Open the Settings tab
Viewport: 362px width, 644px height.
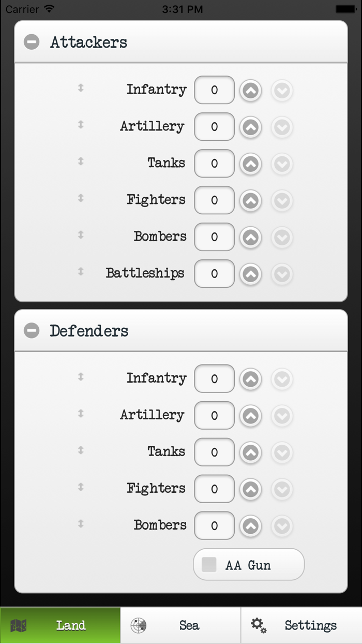pyautogui.click(x=303, y=625)
